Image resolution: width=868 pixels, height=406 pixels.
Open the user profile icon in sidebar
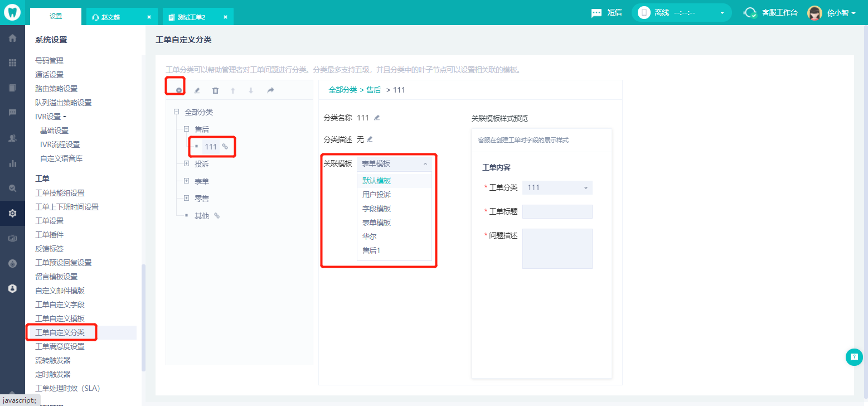point(12,288)
